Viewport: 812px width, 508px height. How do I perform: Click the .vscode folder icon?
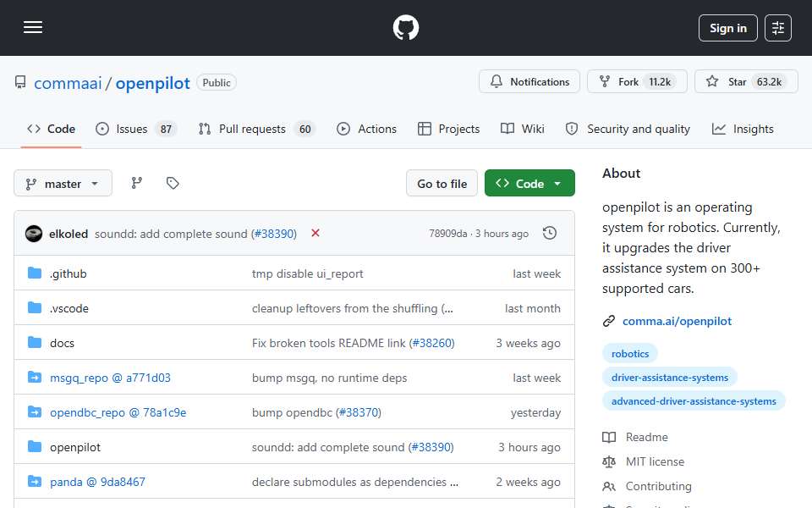(x=35, y=308)
